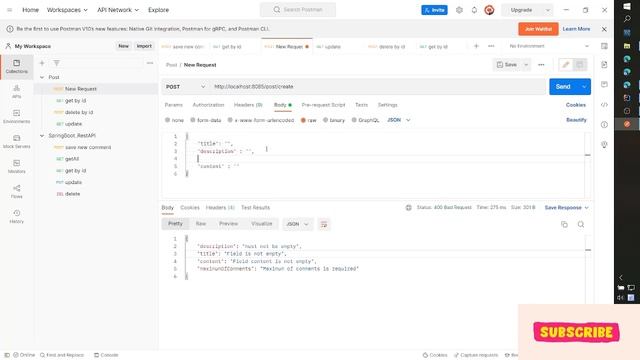Click the globe network icon beside Status
640x360 pixels.
(408, 207)
